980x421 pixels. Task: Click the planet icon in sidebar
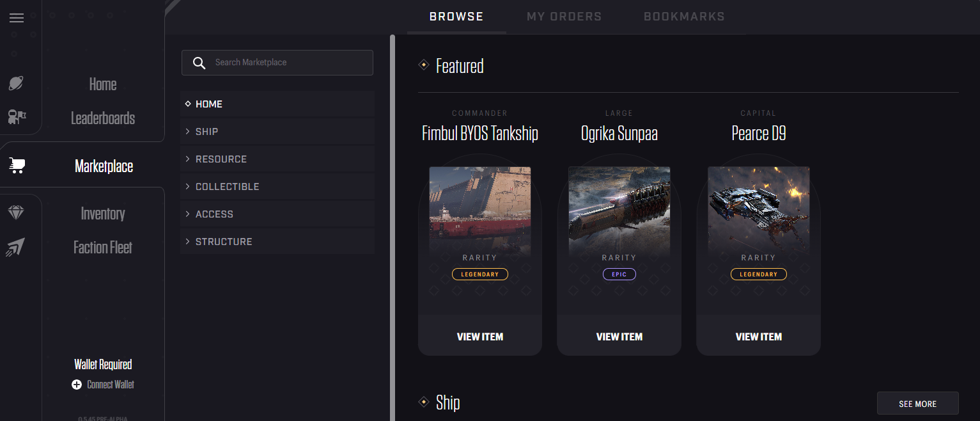coord(17,83)
